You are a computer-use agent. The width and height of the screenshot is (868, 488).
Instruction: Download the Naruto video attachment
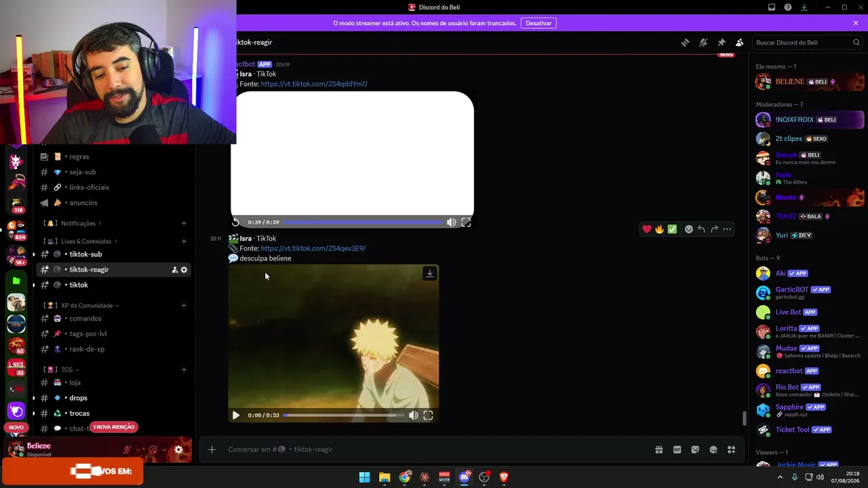click(429, 273)
